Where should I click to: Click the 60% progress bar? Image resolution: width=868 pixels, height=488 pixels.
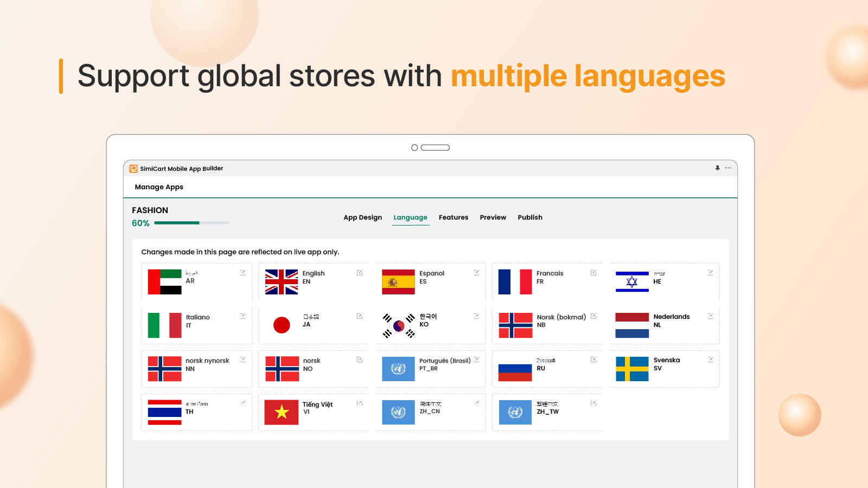(x=192, y=223)
